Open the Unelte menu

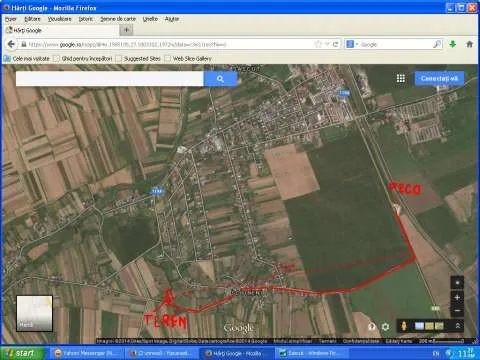click(150, 19)
